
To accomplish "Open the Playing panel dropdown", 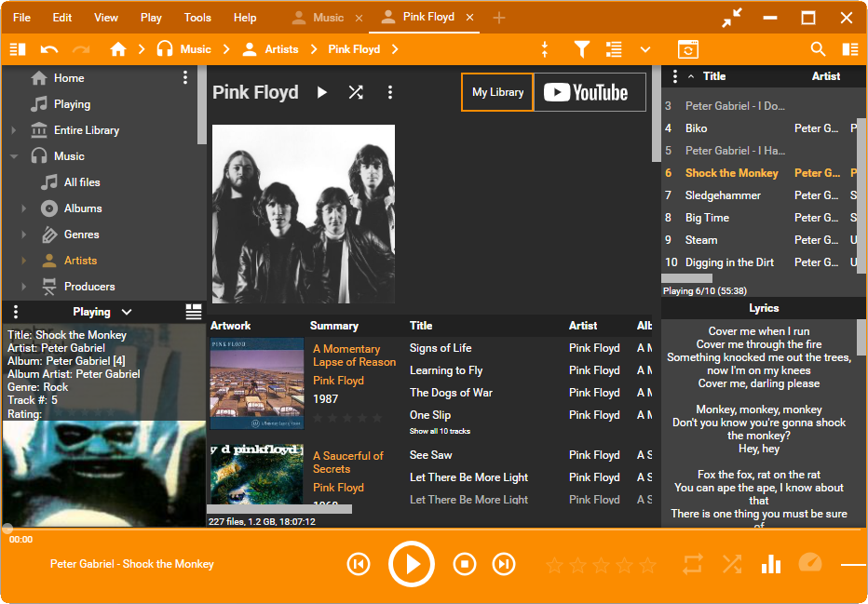I will point(127,312).
